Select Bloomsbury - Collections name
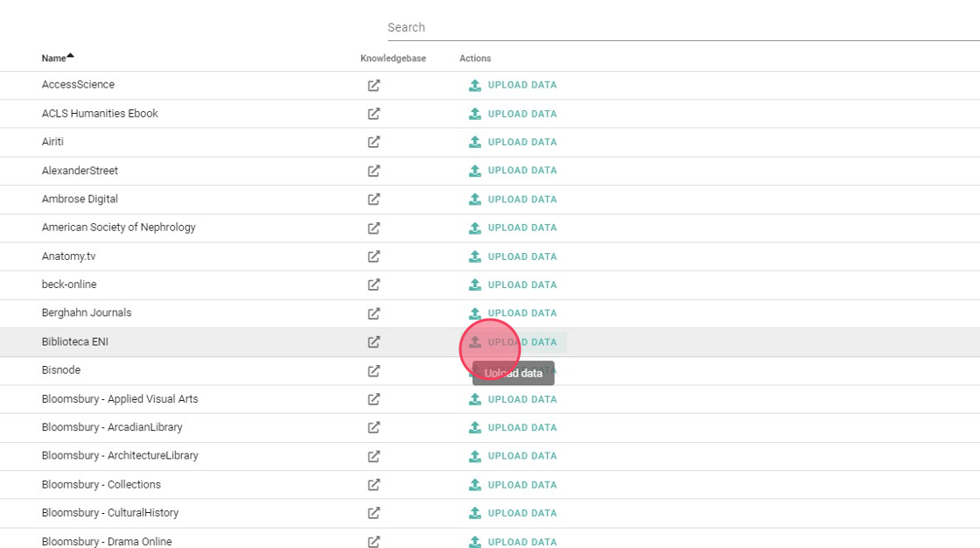 tap(101, 484)
